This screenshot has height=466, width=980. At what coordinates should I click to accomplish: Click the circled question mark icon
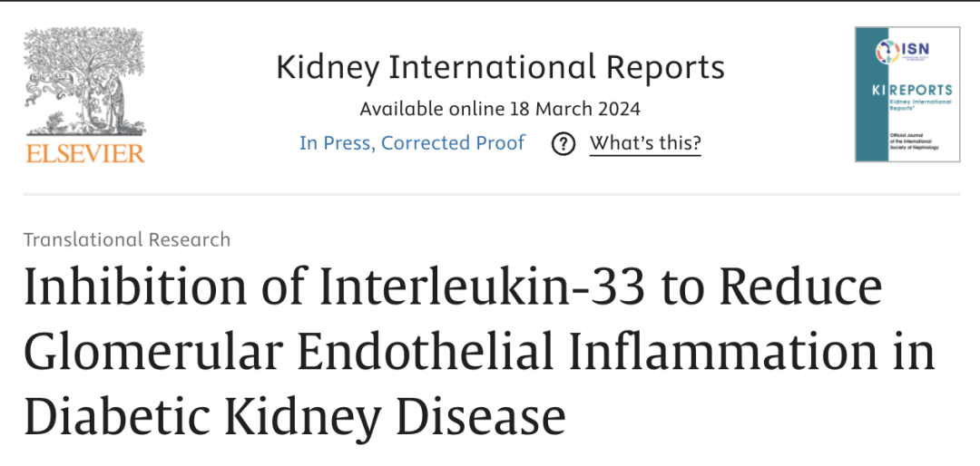(x=563, y=143)
